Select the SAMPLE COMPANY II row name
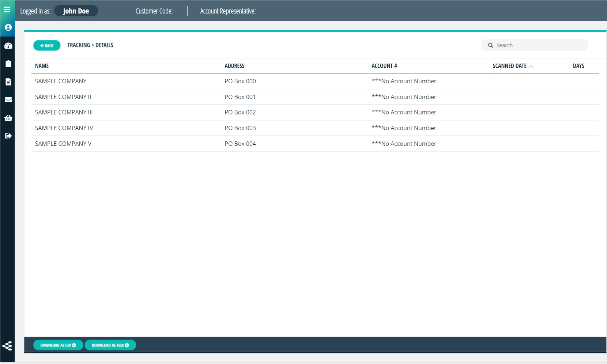The image size is (607, 364). [63, 97]
